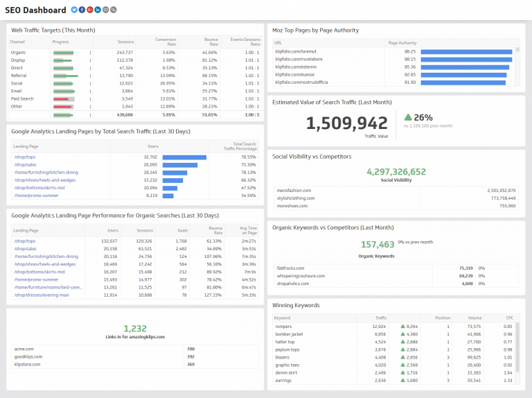Image resolution: width=532 pixels, height=398 pixels.
Task: Click the email share icon
Action: 106,10
